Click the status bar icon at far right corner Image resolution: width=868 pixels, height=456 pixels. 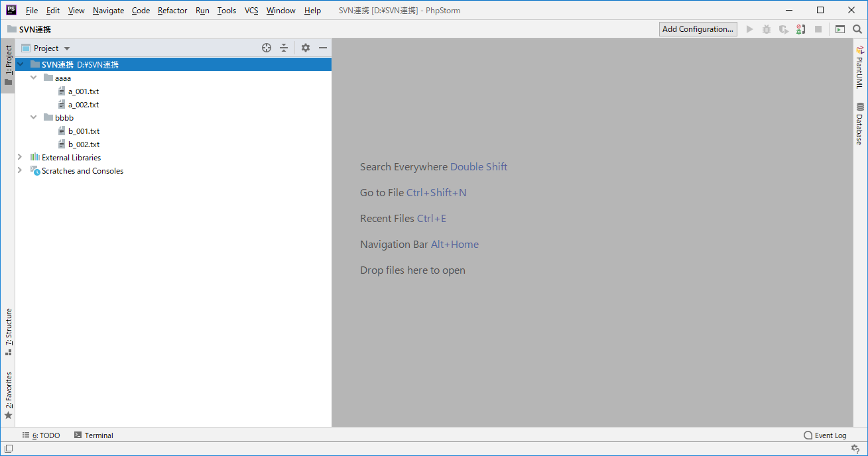pos(855,449)
